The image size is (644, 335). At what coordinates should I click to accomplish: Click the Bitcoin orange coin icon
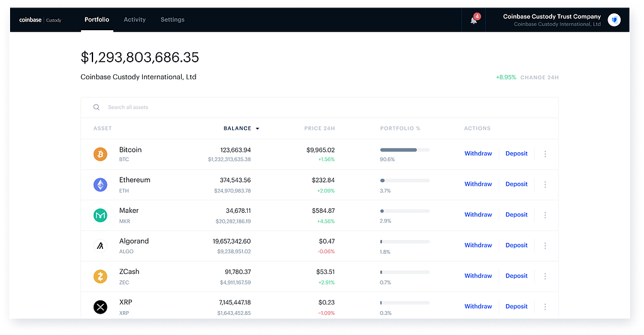pyautogui.click(x=100, y=154)
